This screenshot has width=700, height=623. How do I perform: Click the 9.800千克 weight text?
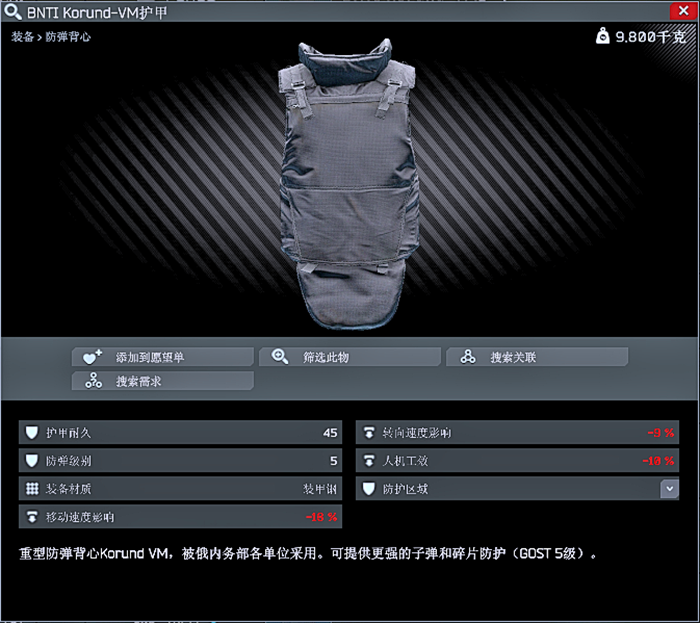(x=650, y=37)
